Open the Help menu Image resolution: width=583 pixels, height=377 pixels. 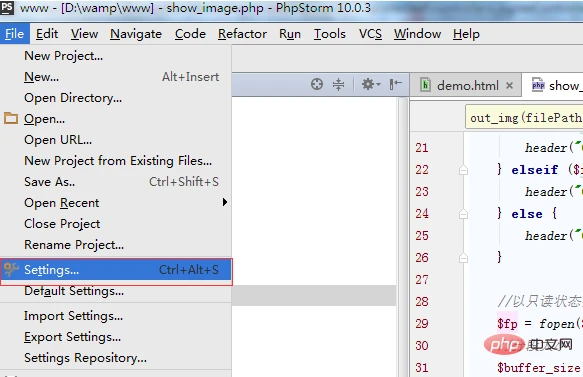point(466,34)
